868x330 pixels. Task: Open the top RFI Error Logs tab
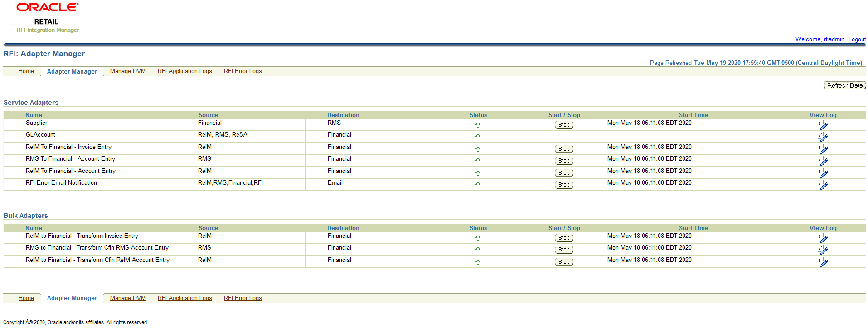(243, 71)
